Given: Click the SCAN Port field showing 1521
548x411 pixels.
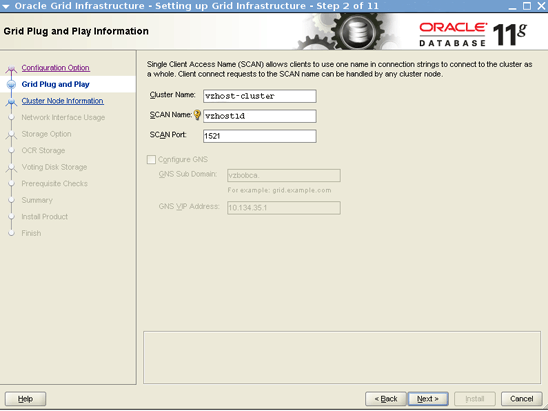Looking at the screenshot, I should 260,136.
